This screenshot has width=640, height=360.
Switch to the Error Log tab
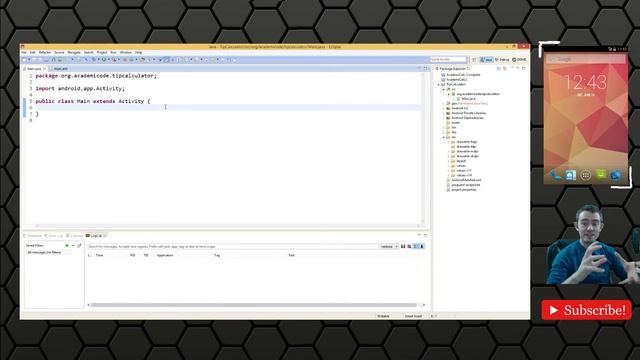pyautogui.click(x=54, y=236)
